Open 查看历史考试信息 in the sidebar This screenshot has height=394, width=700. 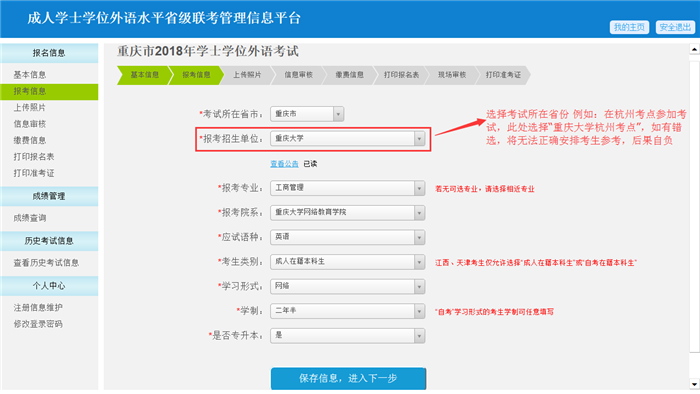(46, 263)
